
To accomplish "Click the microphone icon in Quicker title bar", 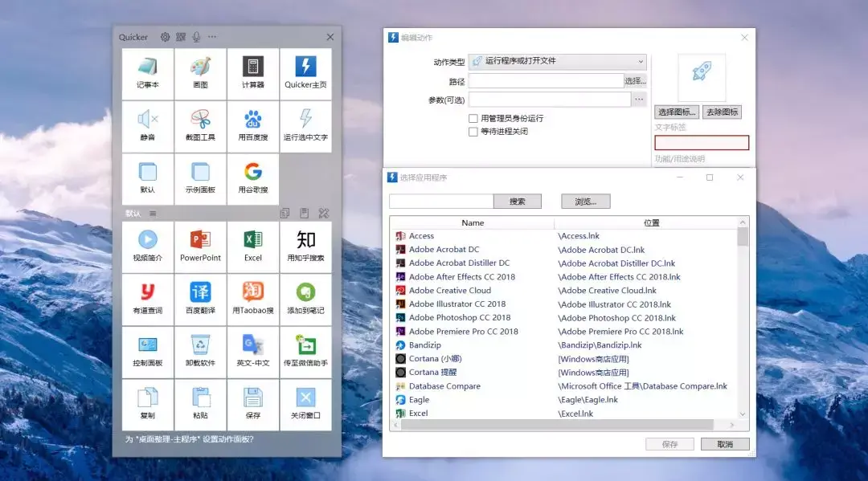I will 196,37.
